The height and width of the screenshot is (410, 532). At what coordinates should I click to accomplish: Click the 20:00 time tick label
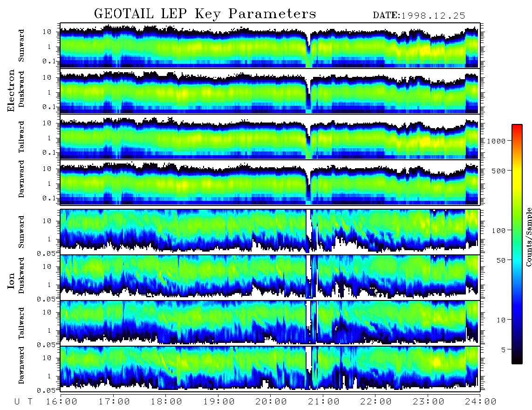tap(271, 402)
